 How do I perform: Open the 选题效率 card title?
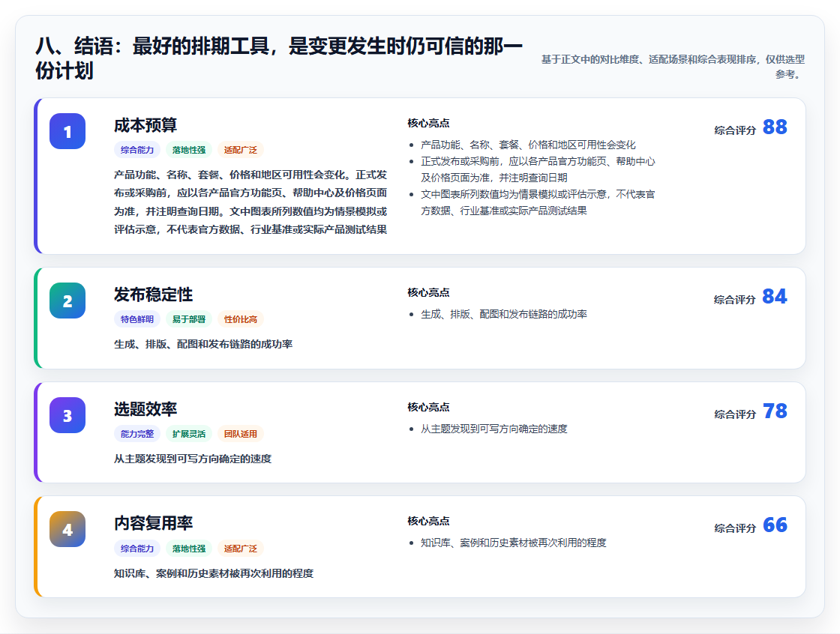coord(145,409)
